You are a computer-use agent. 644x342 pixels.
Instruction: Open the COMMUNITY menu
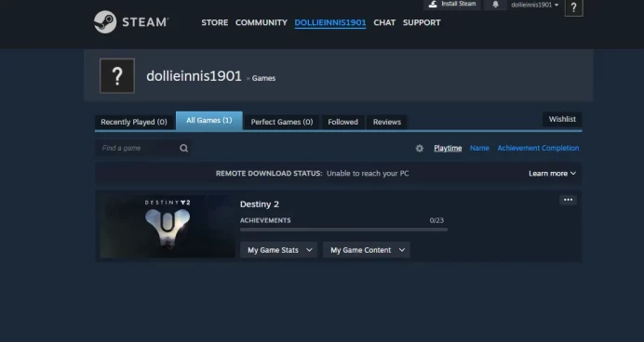pos(262,22)
